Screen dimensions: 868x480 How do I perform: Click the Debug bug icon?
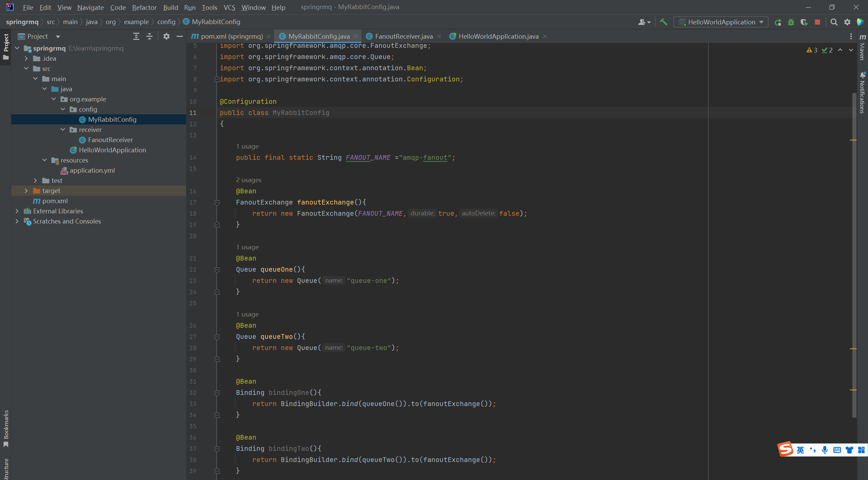coord(791,22)
